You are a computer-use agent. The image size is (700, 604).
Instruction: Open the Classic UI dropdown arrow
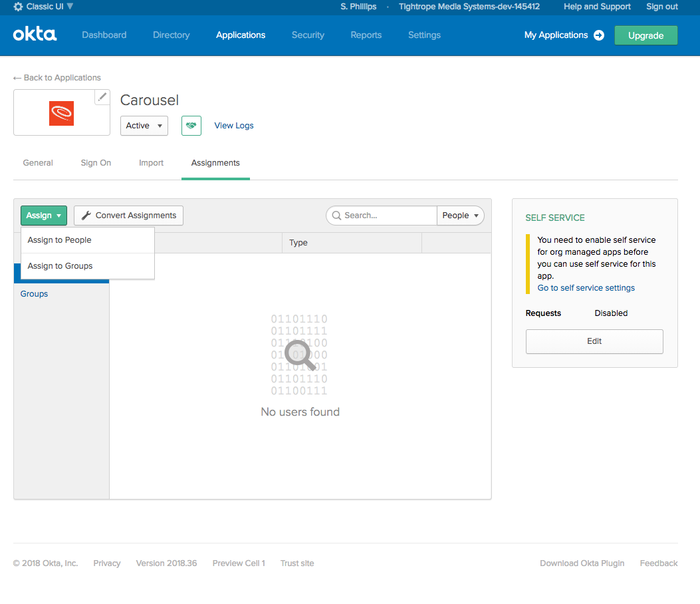coord(70,6)
